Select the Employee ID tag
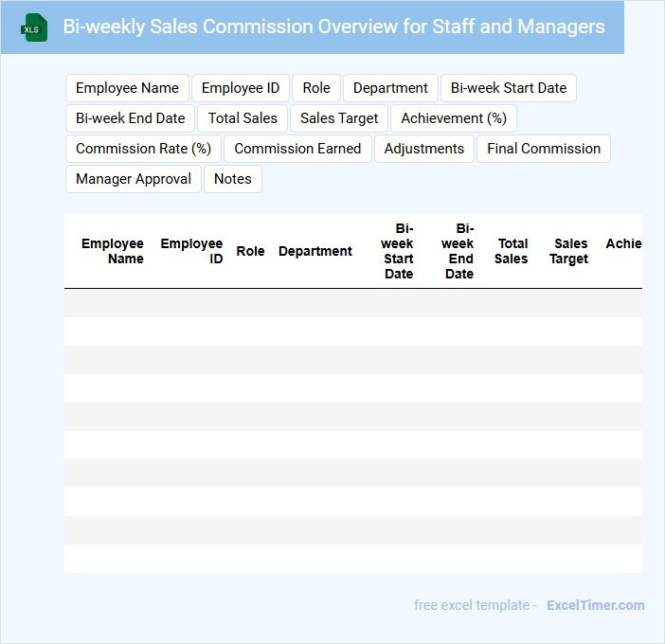 [241, 88]
